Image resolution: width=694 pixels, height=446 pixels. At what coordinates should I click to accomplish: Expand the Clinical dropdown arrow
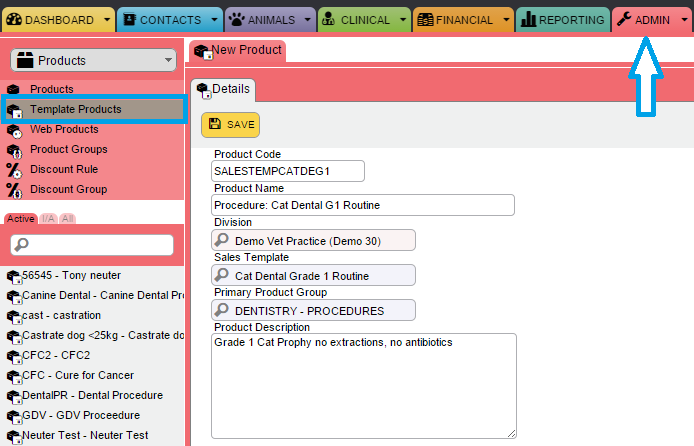click(403, 20)
